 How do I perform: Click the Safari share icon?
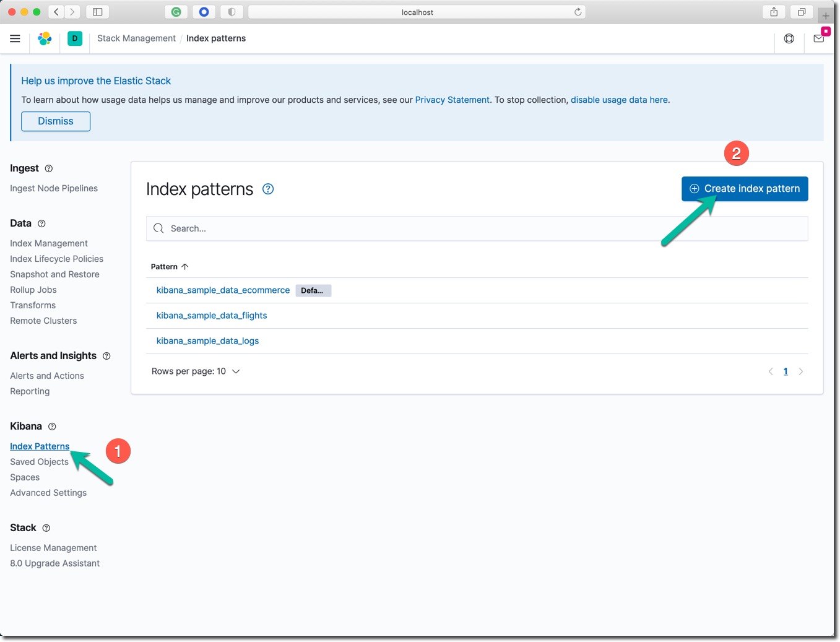coord(774,12)
